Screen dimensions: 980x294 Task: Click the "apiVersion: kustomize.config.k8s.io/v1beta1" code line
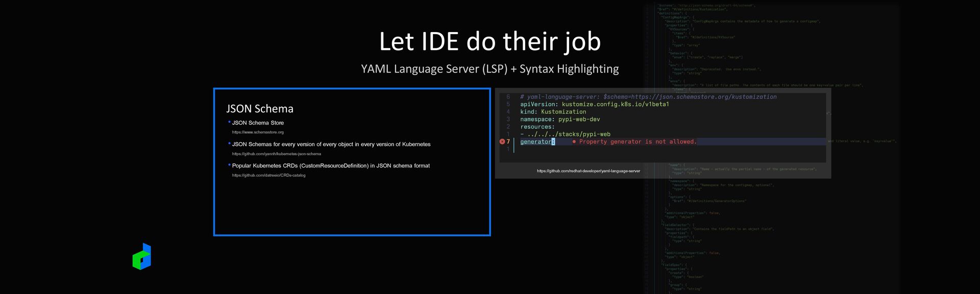point(595,104)
